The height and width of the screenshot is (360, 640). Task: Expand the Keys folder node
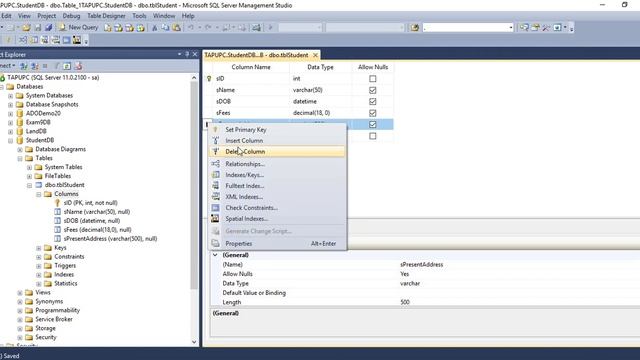39,248
